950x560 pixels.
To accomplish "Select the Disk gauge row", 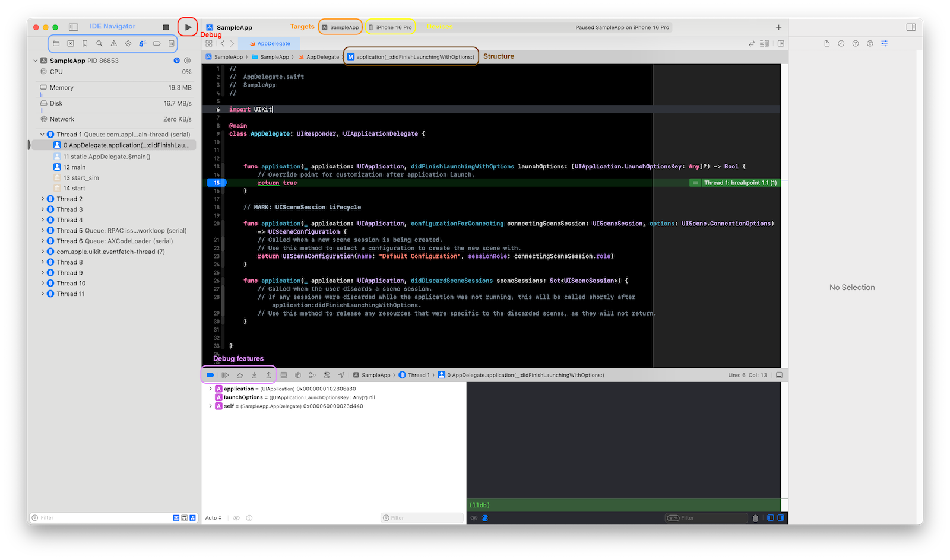I will [115, 103].
